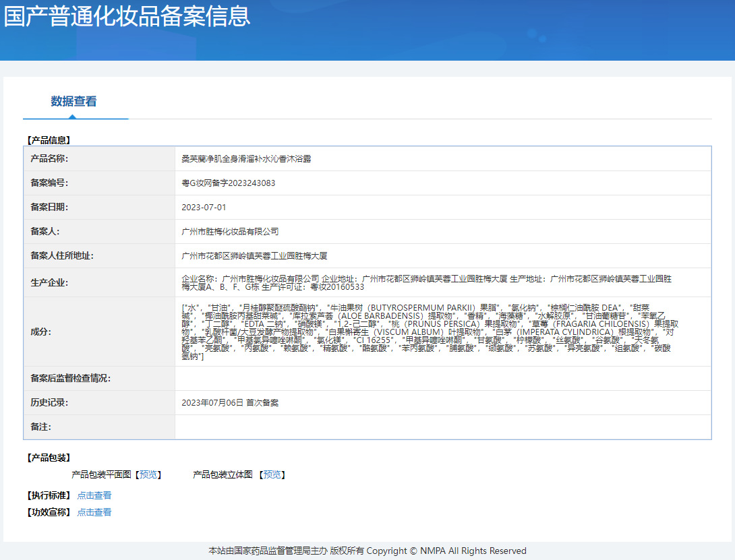Click the 成分 label cell
Image resolution: width=735 pixels, height=560 pixels.
click(99, 332)
